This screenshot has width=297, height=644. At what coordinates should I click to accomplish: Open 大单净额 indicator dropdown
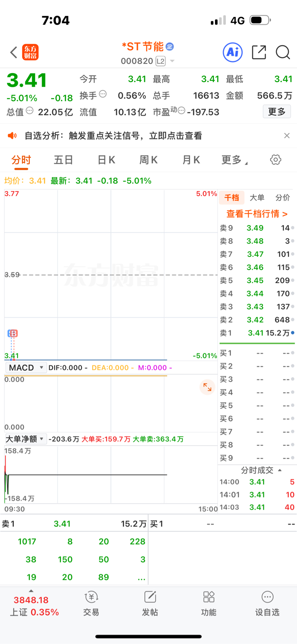[26, 439]
